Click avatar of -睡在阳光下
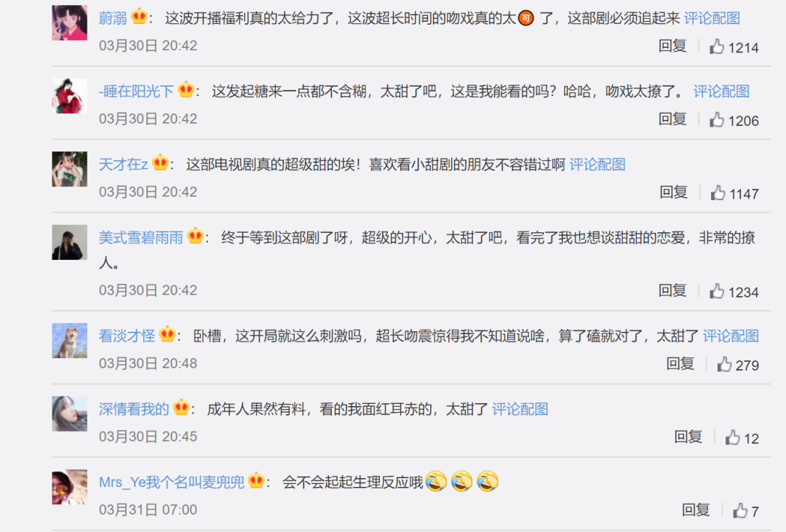 pyautogui.click(x=70, y=96)
